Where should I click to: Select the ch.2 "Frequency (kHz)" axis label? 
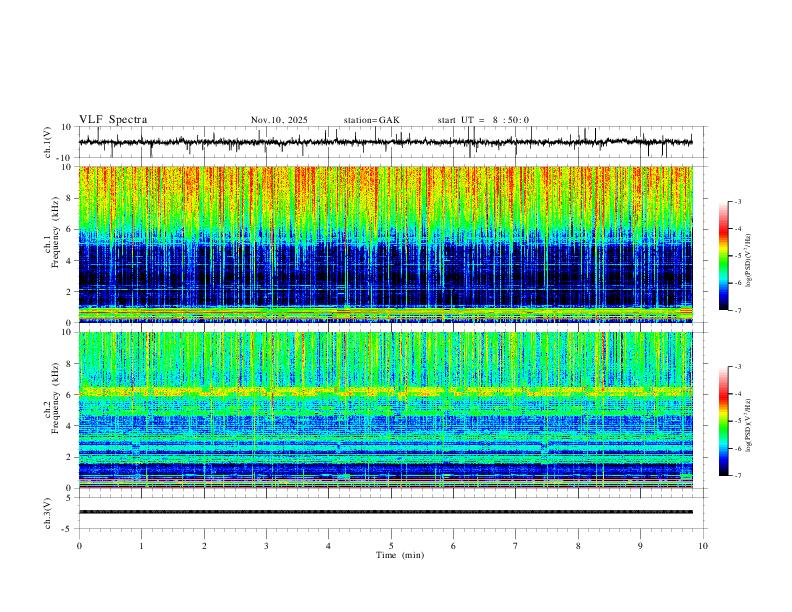[x=56, y=398]
